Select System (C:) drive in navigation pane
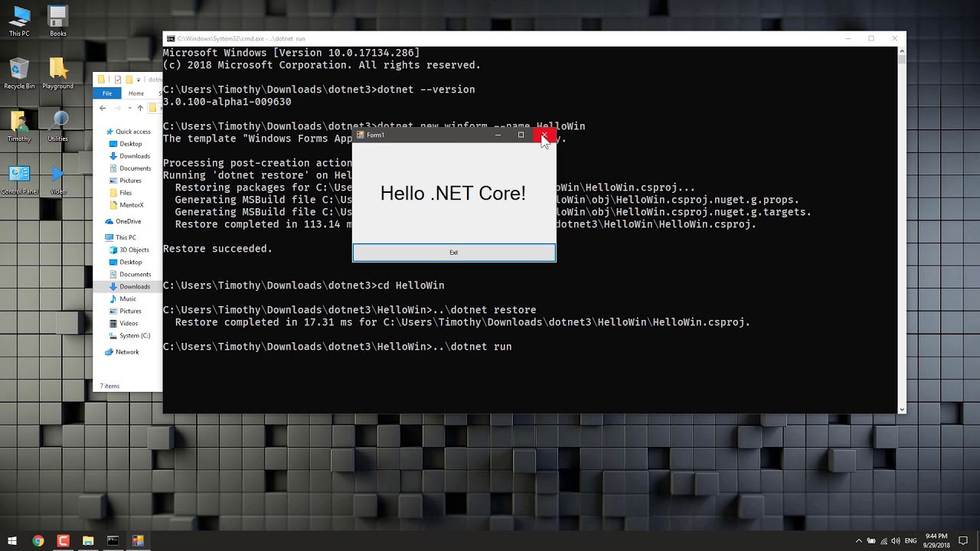Viewport: 980px width, 551px height. [129, 335]
